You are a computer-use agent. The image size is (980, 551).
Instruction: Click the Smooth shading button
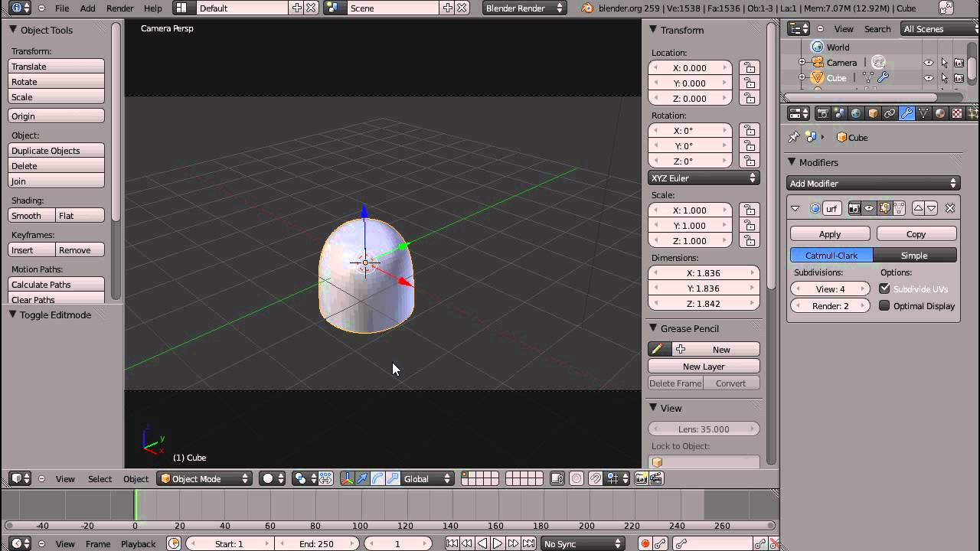coord(31,216)
